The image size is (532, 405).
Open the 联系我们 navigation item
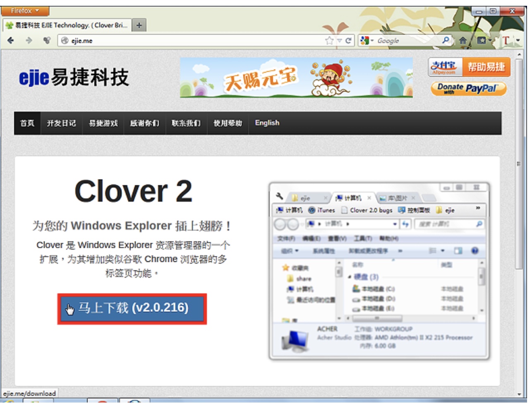click(x=186, y=123)
